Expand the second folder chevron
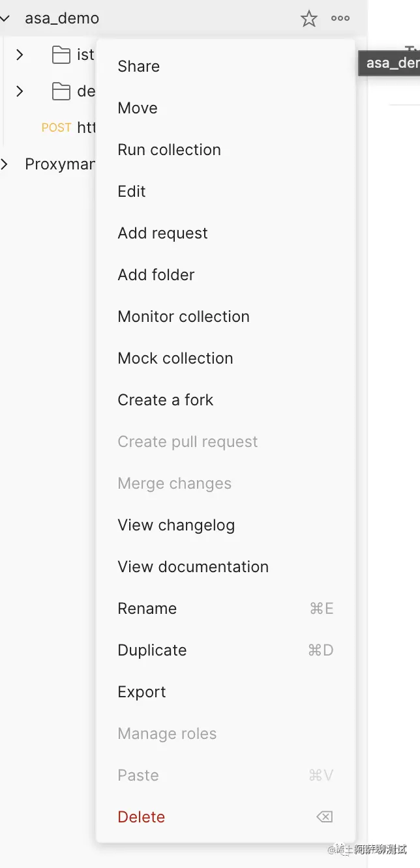Screen dimensions: 420x868 [20, 91]
